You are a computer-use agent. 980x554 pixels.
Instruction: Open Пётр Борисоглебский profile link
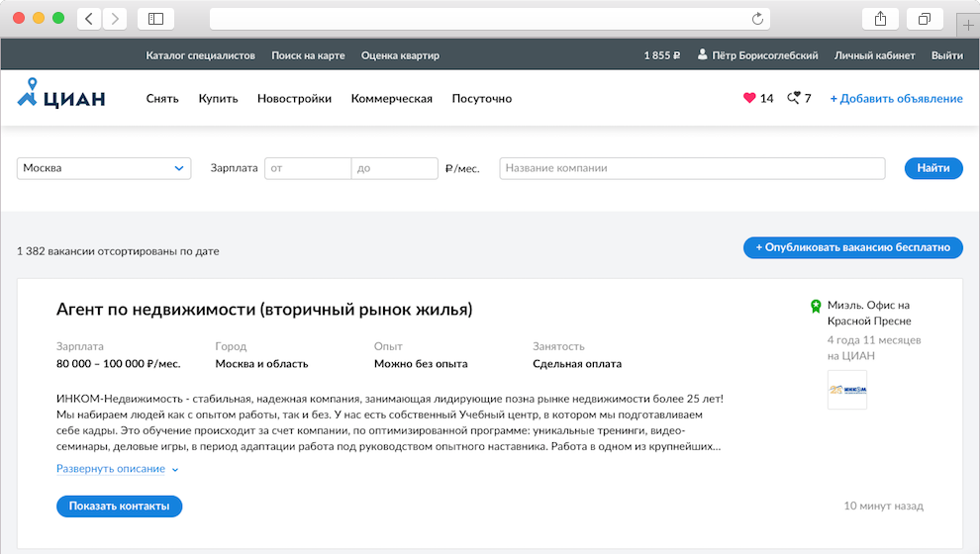click(x=765, y=55)
